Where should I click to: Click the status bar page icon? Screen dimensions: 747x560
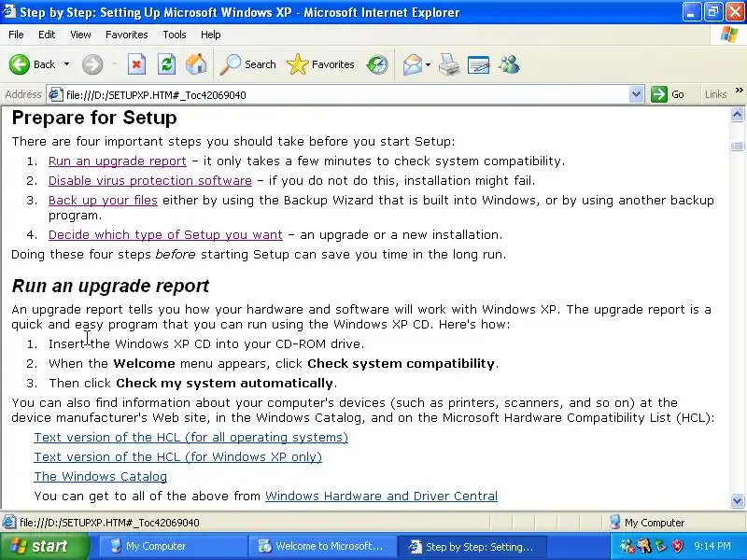[x=8, y=523]
